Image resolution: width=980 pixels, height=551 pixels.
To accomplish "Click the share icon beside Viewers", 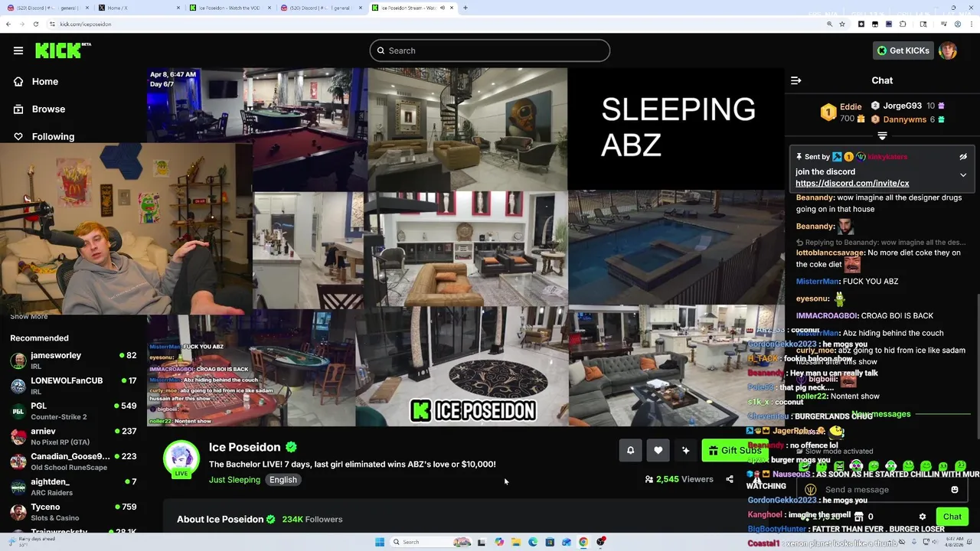I will click(730, 479).
